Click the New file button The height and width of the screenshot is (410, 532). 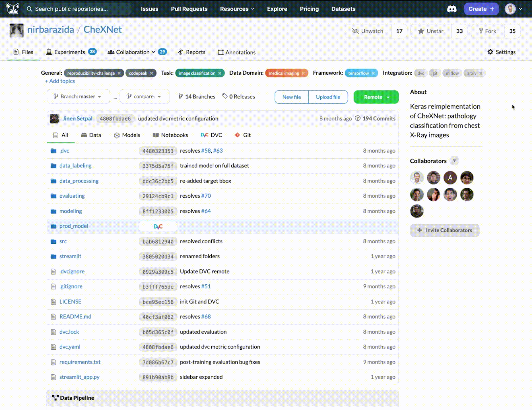pos(292,97)
